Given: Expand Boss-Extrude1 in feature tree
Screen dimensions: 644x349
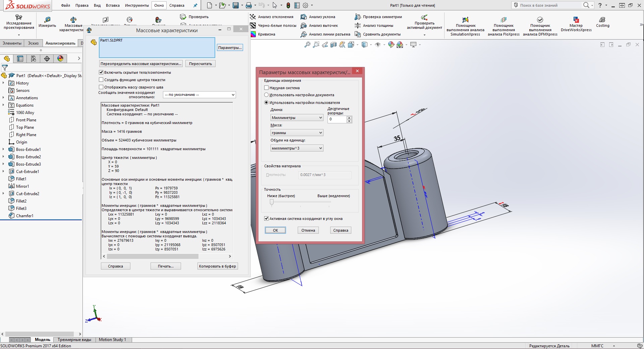Looking at the screenshot, I should point(3,150).
